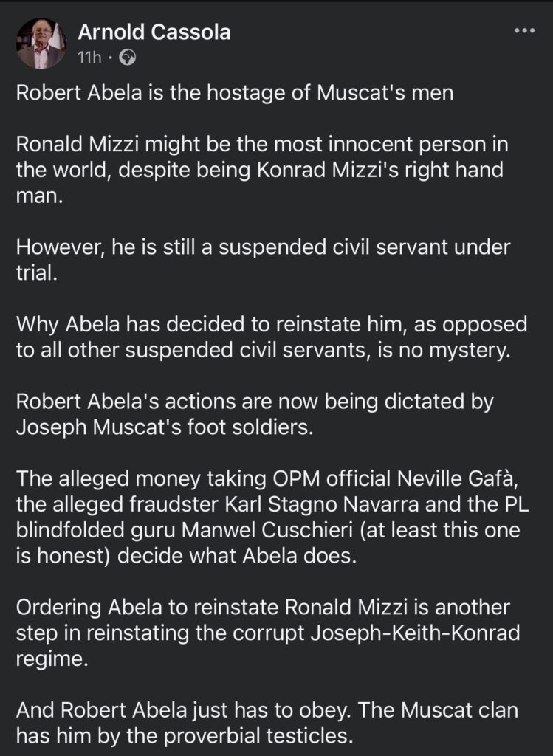
Task: Click the phrase "Joseph-Keith-Konrad" in the post
Action: pos(415,633)
